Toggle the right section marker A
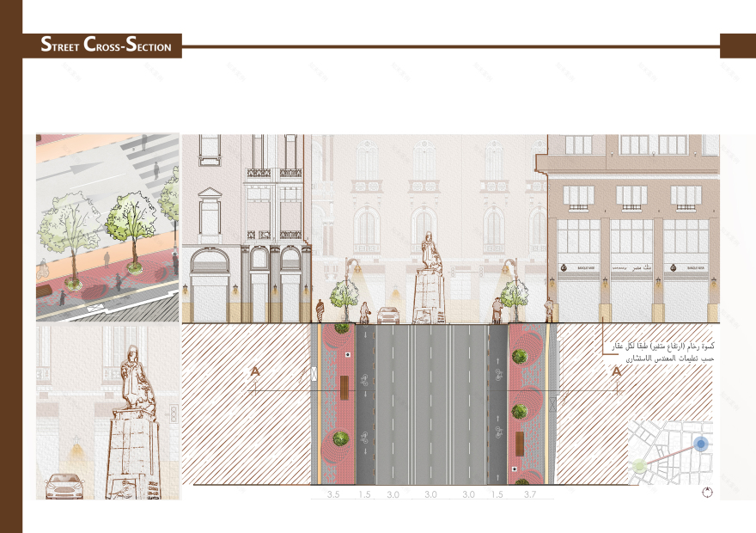Viewport: 756px width, 533px height. click(x=616, y=371)
